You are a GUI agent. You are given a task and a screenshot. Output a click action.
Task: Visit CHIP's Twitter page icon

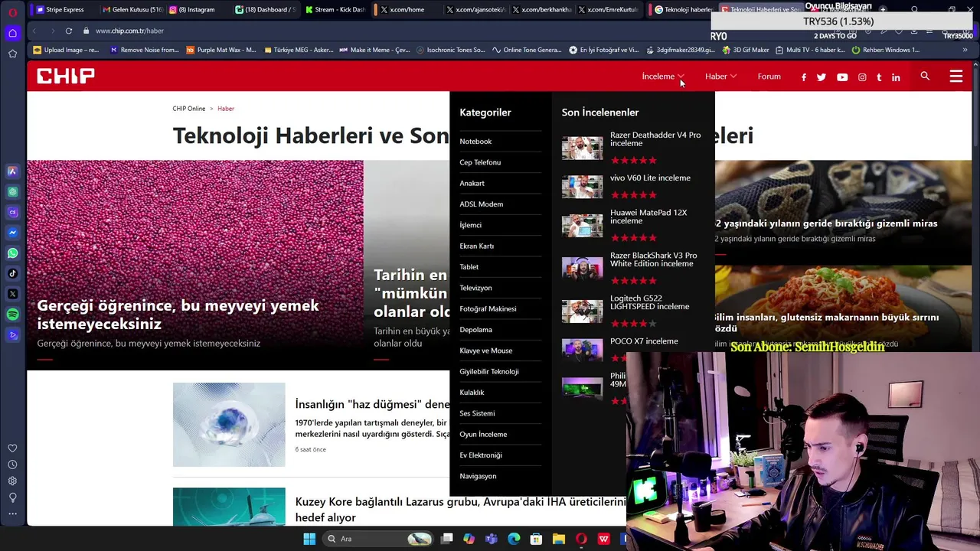pos(822,77)
